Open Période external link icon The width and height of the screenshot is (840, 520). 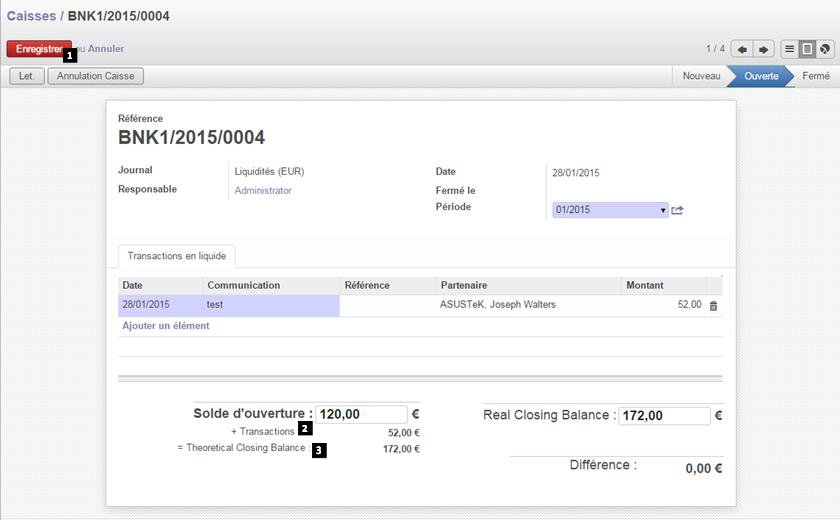click(677, 210)
